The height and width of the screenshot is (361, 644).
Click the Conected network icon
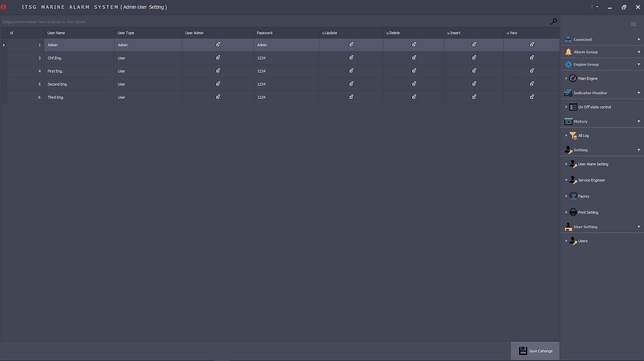(x=568, y=39)
